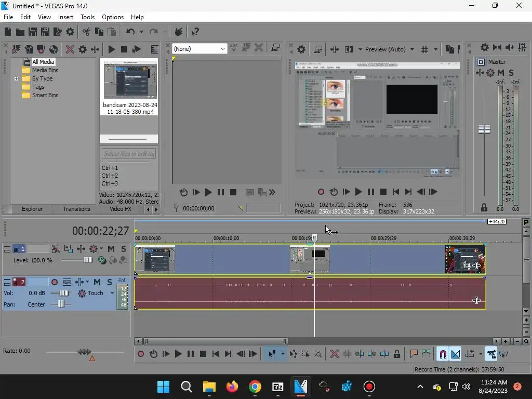The width and height of the screenshot is (532, 399).
Task: Open Master FX button under Master label
Action: pos(480,73)
